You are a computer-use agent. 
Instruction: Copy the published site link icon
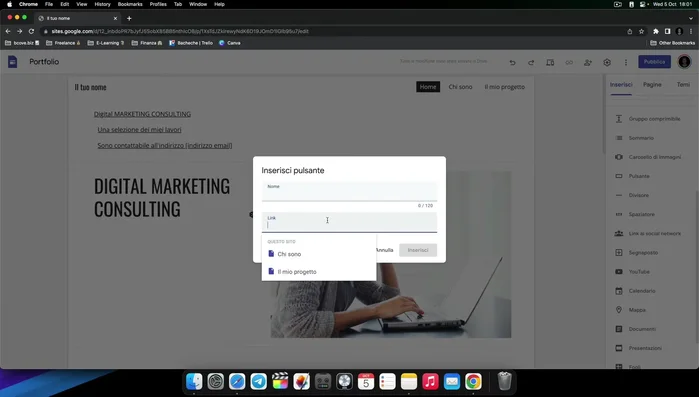point(569,63)
